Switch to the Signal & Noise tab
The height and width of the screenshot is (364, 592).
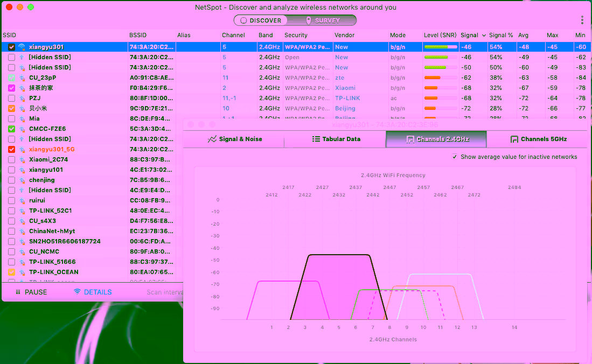tap(234, 139)
